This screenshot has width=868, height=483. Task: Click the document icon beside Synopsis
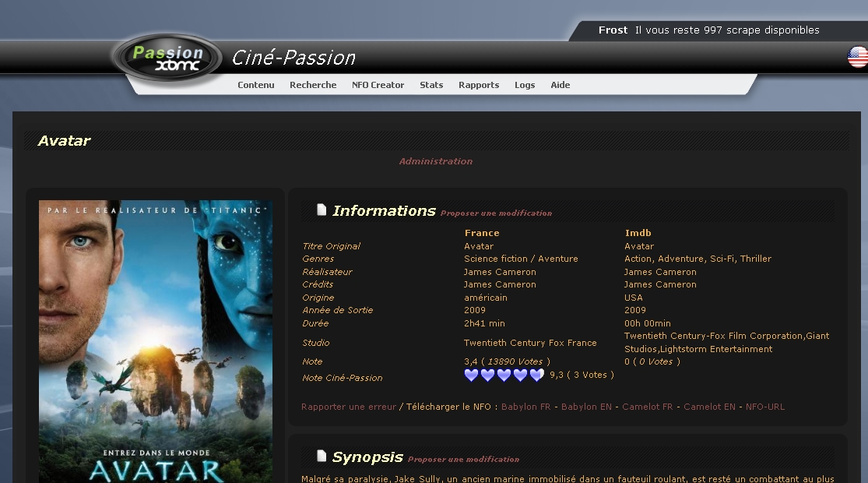pos(322,456)
